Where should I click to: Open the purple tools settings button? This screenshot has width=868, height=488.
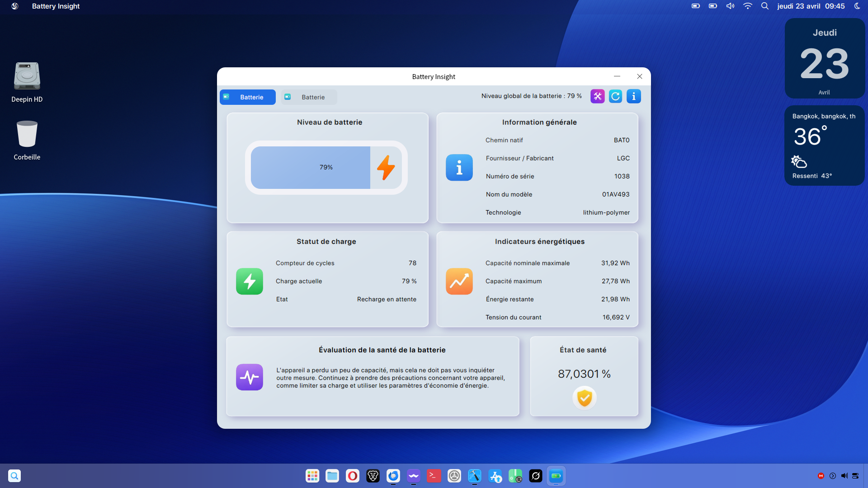597,96
